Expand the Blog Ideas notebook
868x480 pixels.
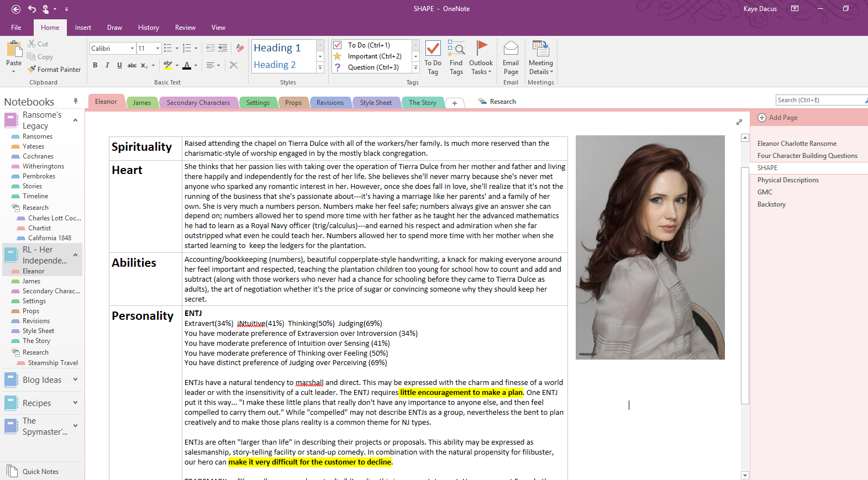75,379
